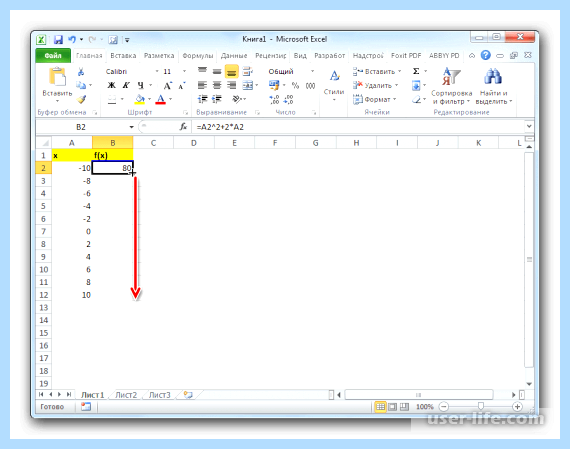Click the Excel Help question mark icon
Image resolution: width=570 pixels, height=449 pixels.
pyautogui.click(x=486, y=55)
